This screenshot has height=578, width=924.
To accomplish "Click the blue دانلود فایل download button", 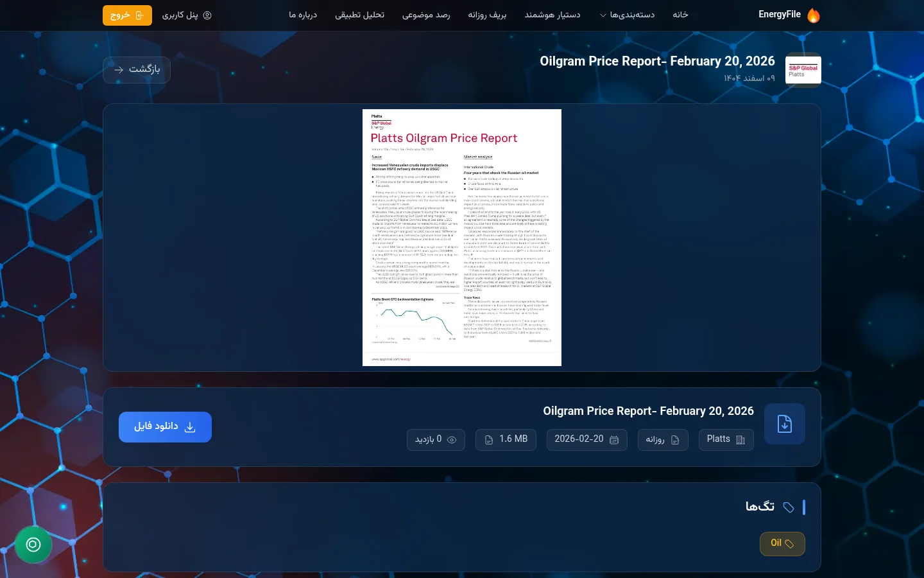I will [x=165, y=427].
